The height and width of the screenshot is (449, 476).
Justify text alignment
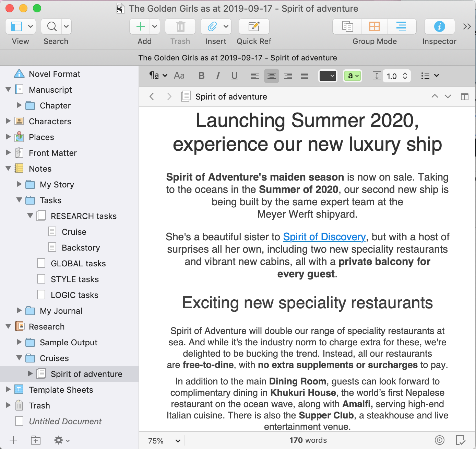tap(305, 76)
